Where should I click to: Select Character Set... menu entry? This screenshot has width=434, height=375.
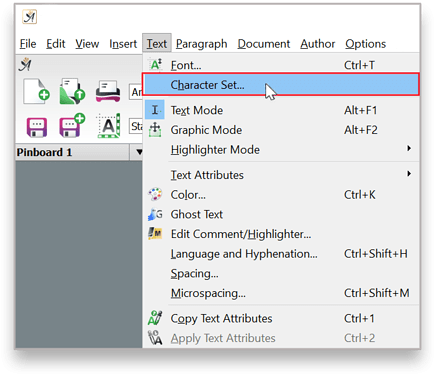pos(281,85)
